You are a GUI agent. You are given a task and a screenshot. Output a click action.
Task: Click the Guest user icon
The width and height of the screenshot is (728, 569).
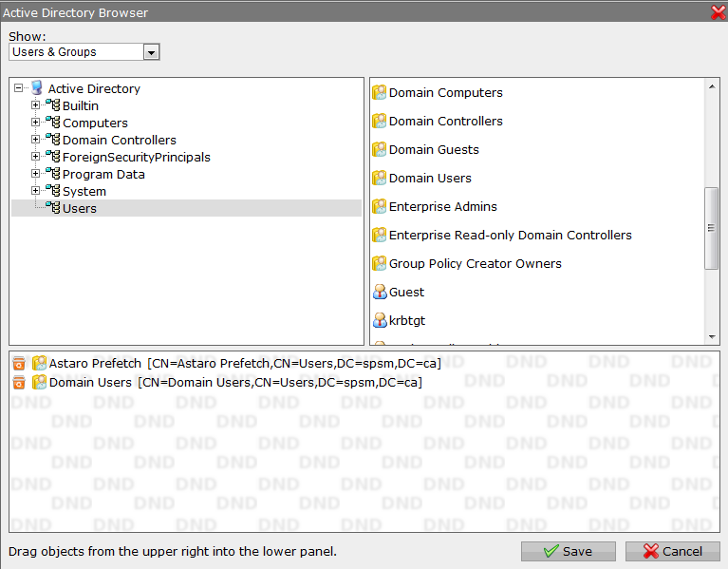(x=380, y=293)
